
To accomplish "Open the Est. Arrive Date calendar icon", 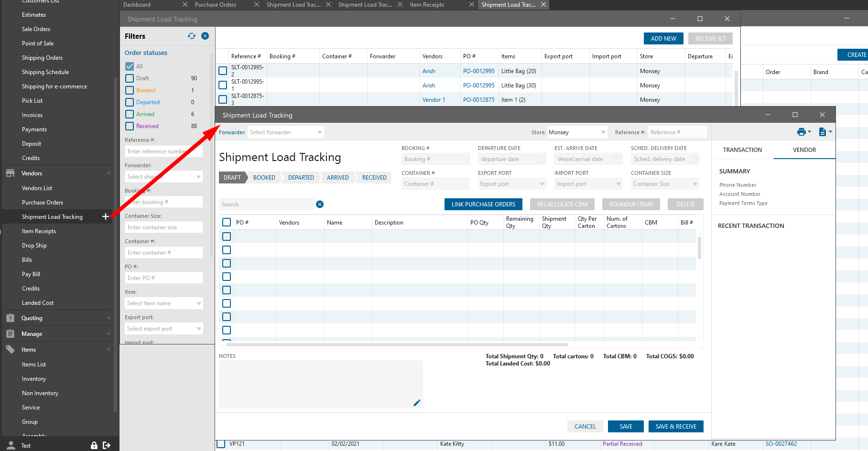I will click(x=618, y=159).
